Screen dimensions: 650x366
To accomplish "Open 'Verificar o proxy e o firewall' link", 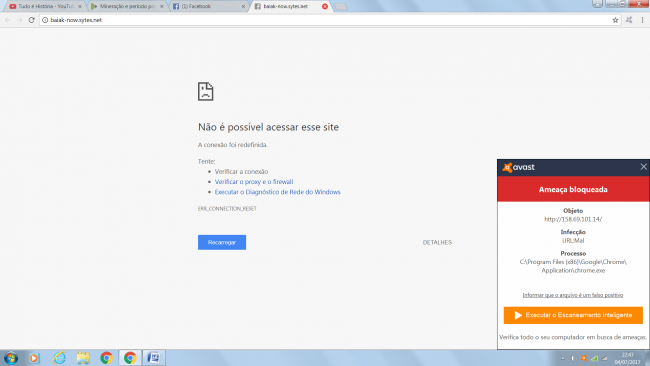I will coord(254,182).
